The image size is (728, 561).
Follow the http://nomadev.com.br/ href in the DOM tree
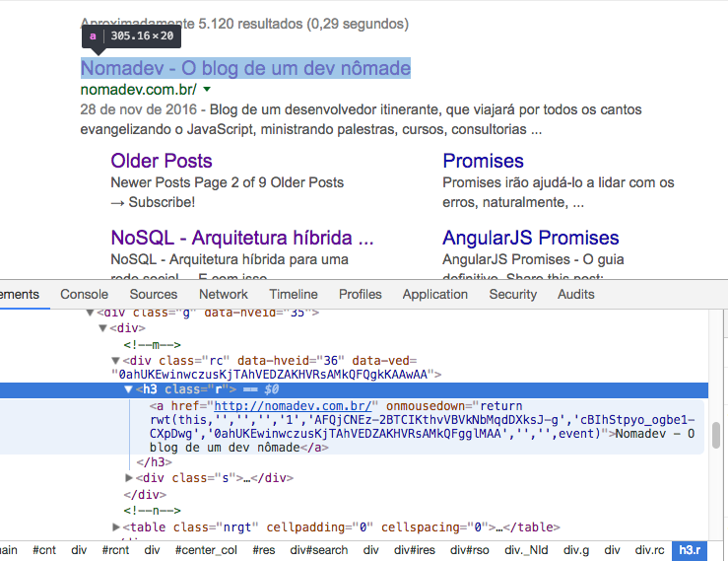point(293,406)
